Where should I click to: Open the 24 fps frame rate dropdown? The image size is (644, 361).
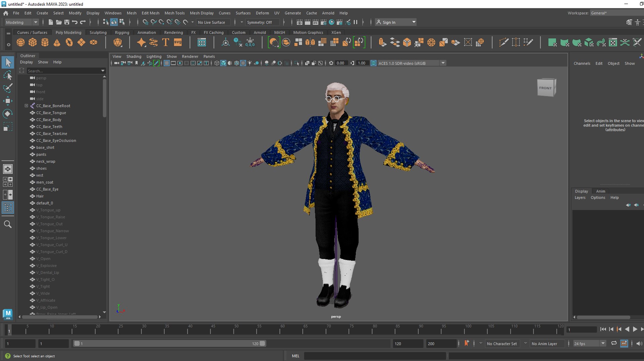click(x=589, y=344)
